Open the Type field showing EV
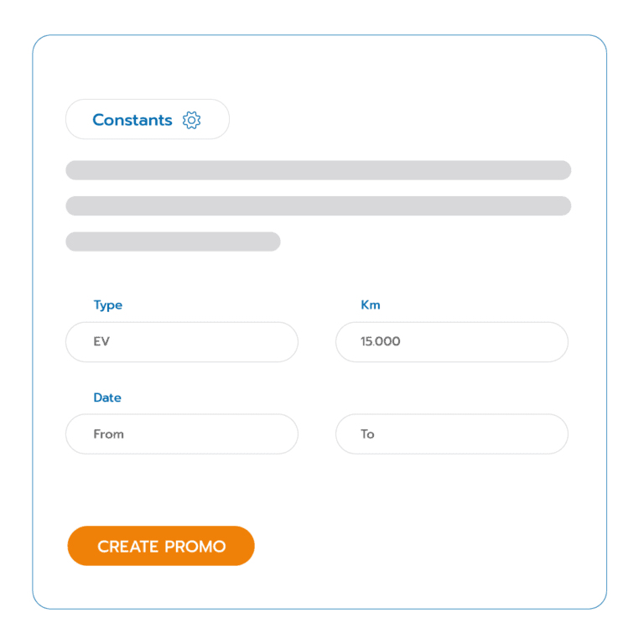The width and height of the screenshot is (644, 644). click(182, 342)
